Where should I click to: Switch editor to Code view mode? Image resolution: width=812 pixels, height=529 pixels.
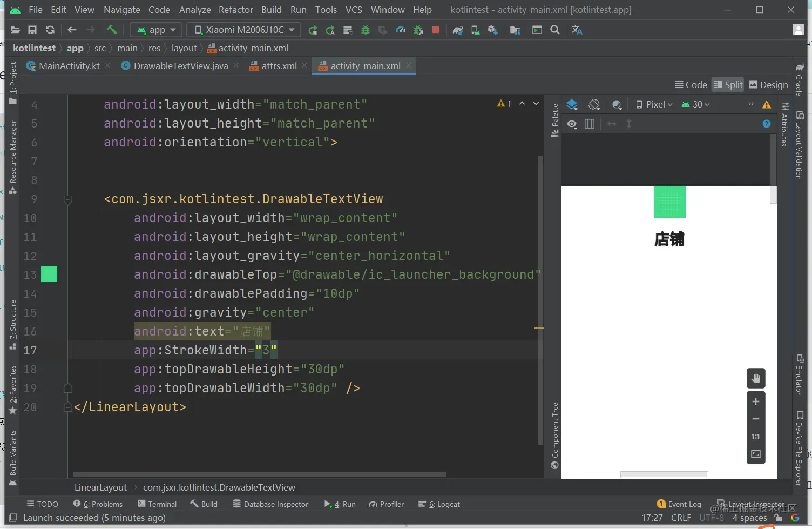pos(691,85)
